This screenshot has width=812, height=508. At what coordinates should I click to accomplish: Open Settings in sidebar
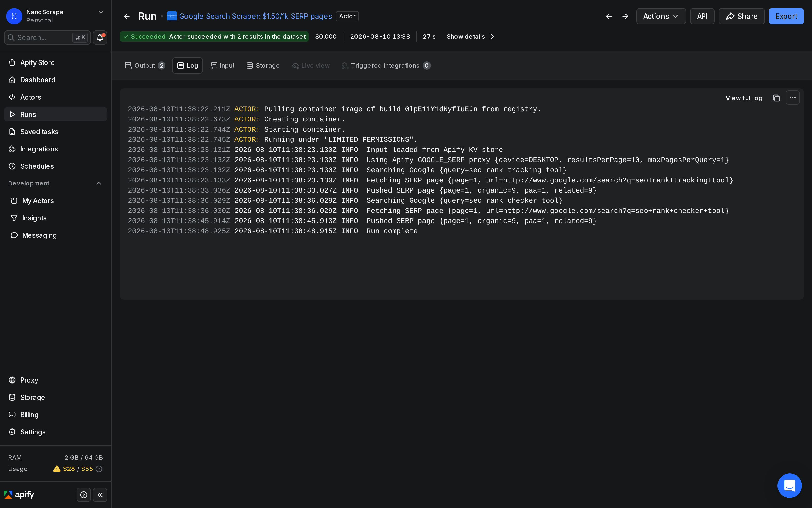[55, 432]
